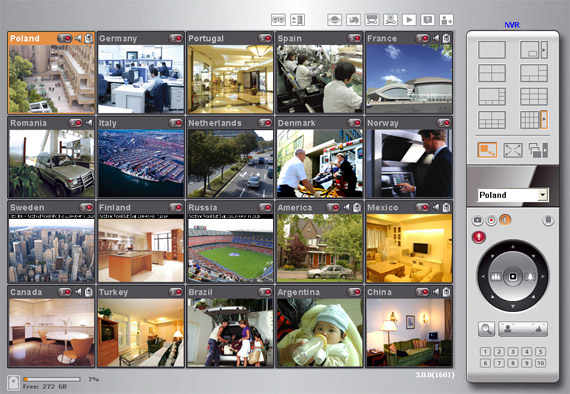Select the 4x4 grid layout

pyautogui.click(x=529, y=120)
